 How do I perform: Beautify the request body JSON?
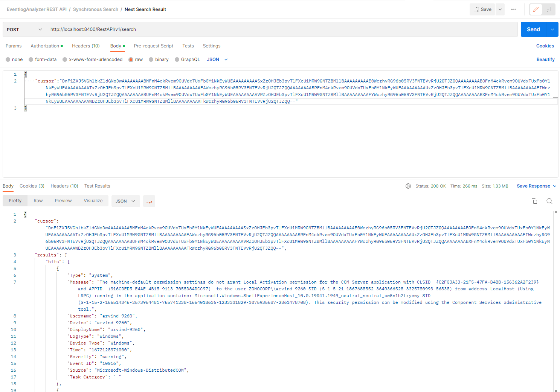pos(545,59)
